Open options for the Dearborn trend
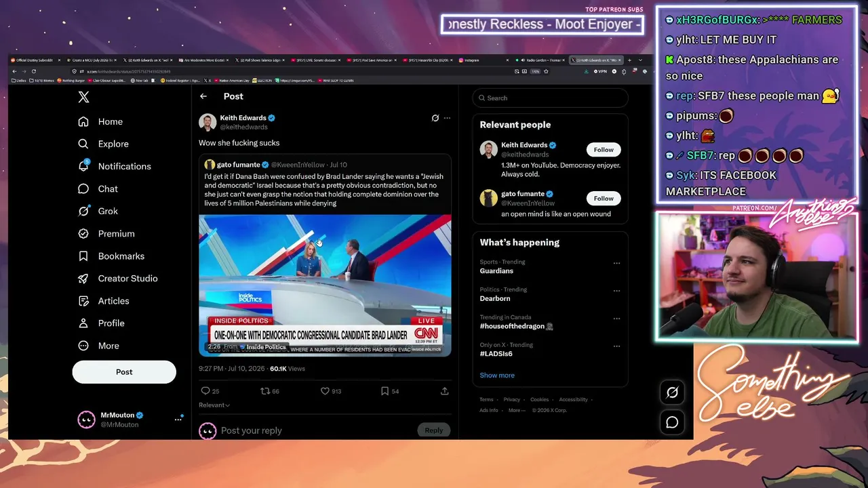The height and width of the screenshot is (488, 868). coord(616,291)
